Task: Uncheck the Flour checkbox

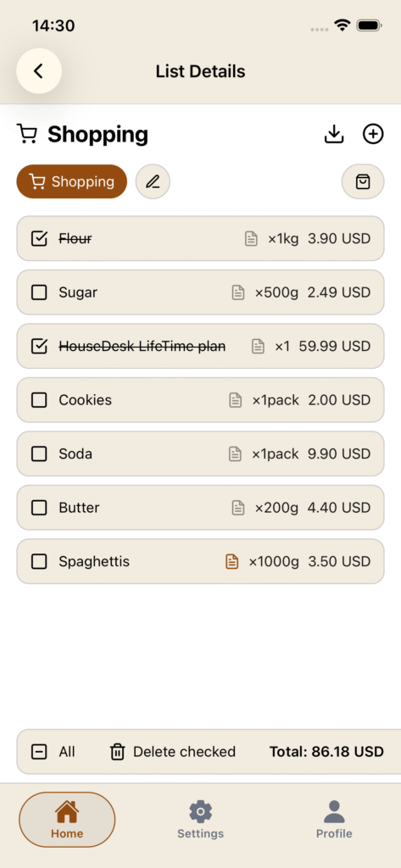Action: click(39, 238)
